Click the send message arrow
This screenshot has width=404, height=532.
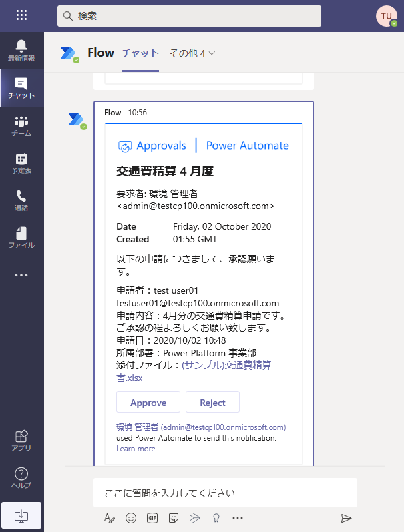coord(346,517)
